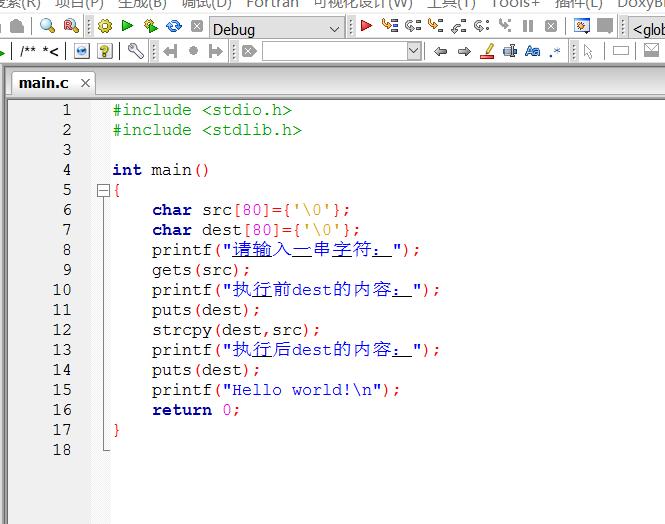Click the DoxyBlocks HTML viewer icon
Screen dimensions: 665x524
(81, 52)
